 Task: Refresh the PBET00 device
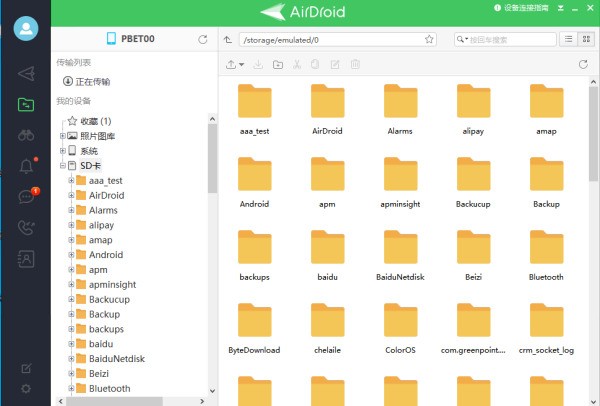(204, 40)
